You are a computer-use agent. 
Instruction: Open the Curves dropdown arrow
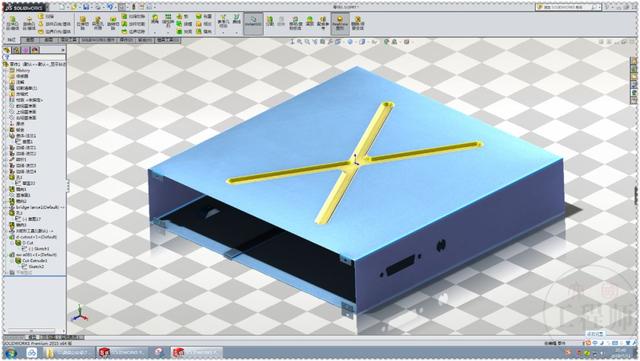237,32
